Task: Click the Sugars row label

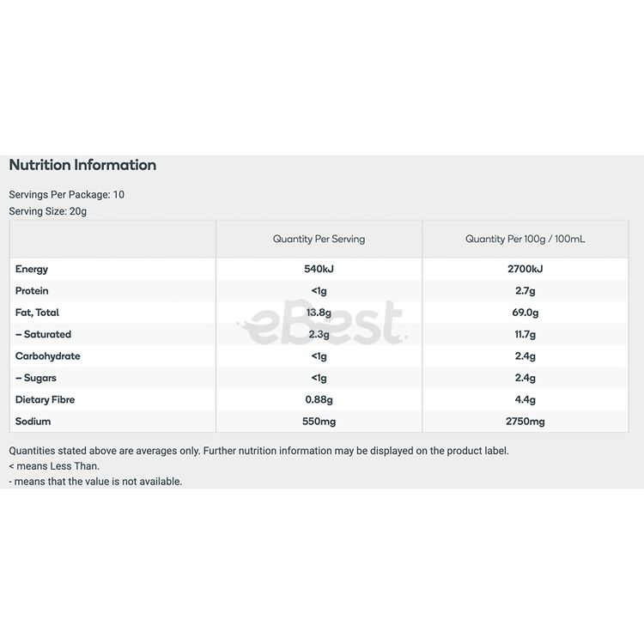Action: point(36,378)
